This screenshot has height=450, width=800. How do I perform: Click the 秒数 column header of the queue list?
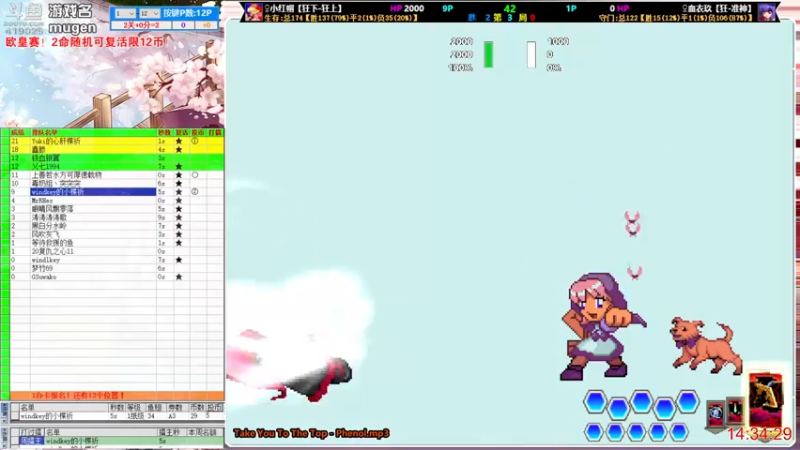(164, 133)
